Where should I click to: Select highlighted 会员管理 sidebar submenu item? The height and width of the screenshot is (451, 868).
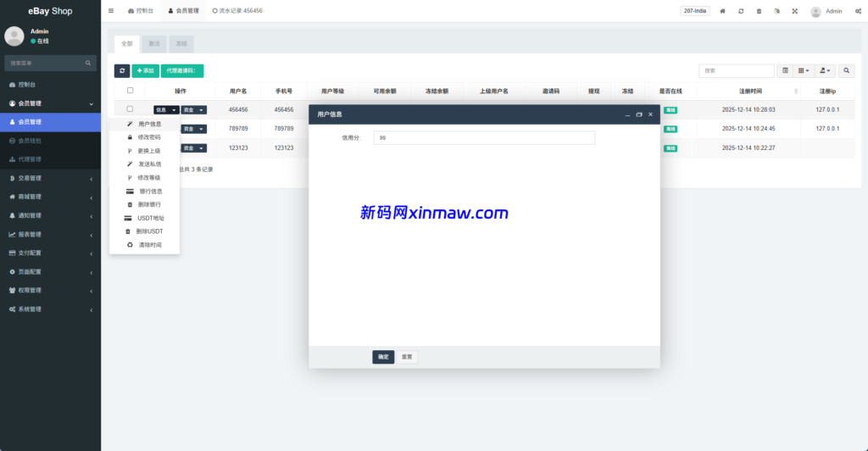(x=50, y=122)
